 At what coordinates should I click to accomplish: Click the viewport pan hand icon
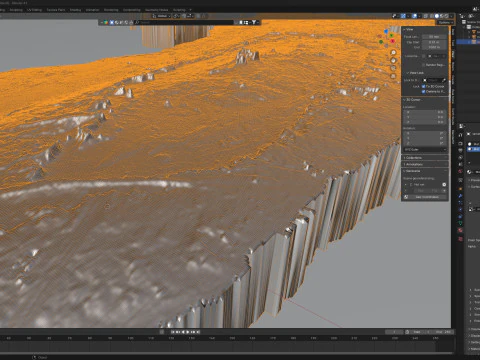(393, 60)
